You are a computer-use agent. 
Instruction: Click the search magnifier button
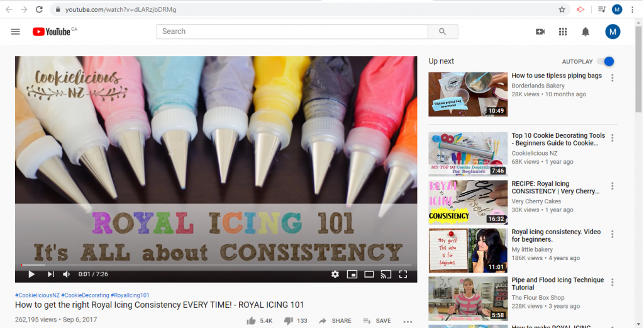[x=443, y=31]
